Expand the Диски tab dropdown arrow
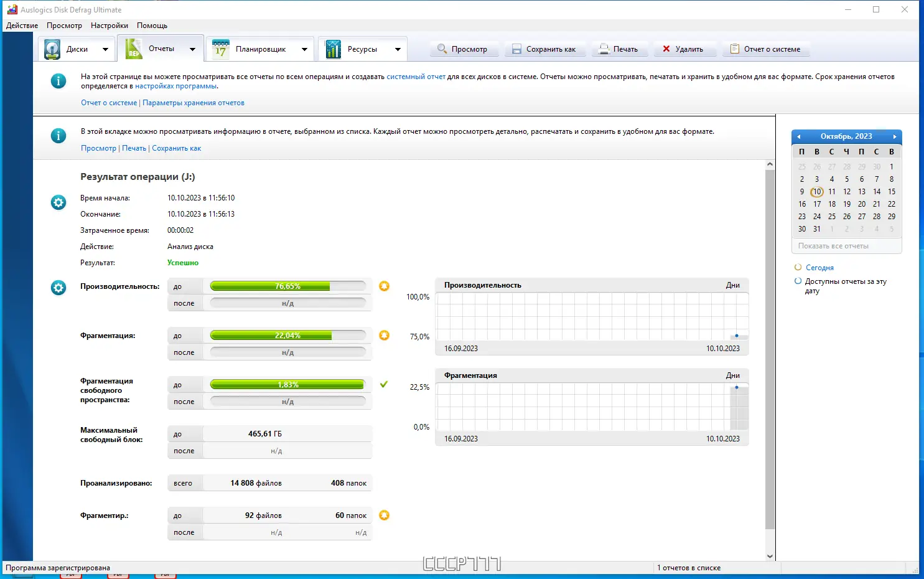924x579 pixels. coord(105,49)
